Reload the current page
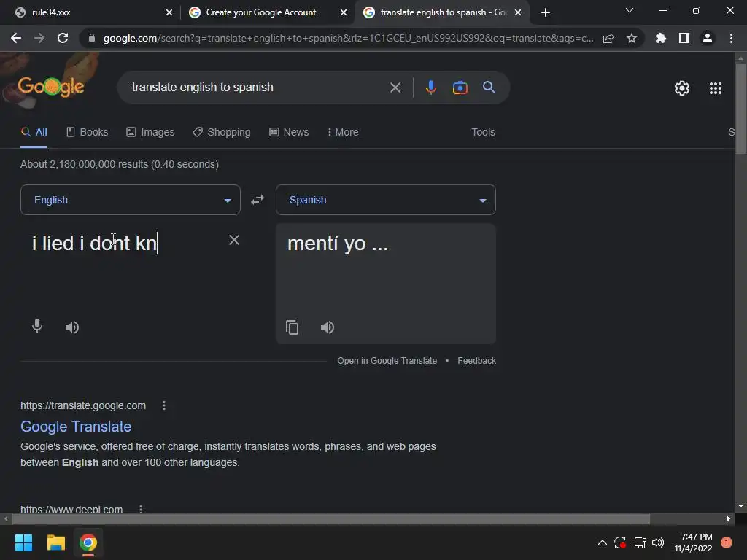This screenshot has width=747, height=560. [63, 38]
